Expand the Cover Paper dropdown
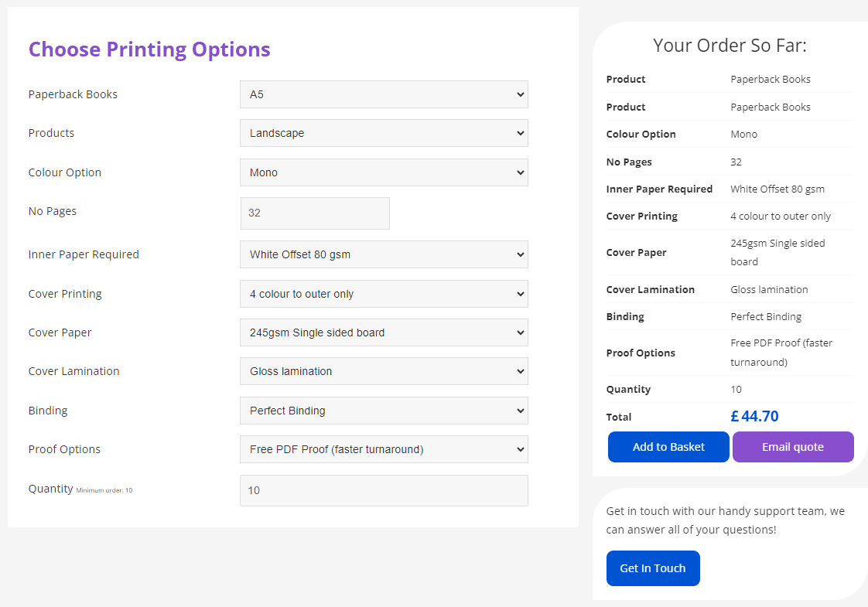This screenshot has width=868, height=607. [x=384, y=332]
